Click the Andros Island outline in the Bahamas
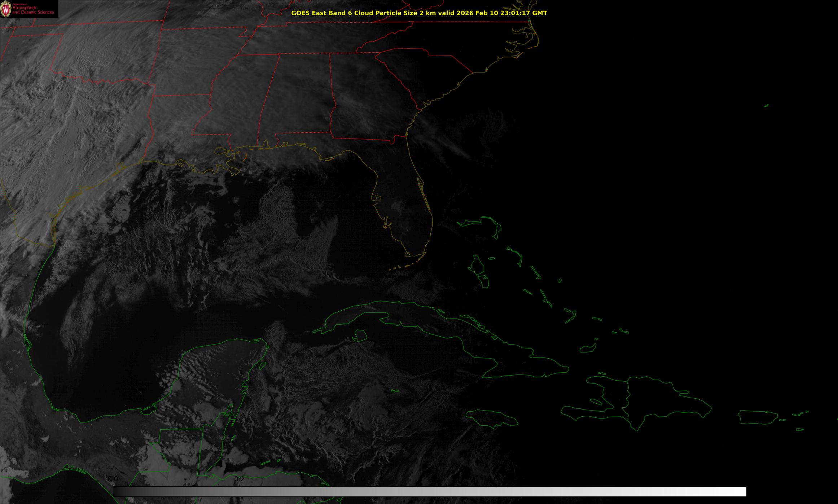This screenshot has width=838, height=504. click(478, 265)
